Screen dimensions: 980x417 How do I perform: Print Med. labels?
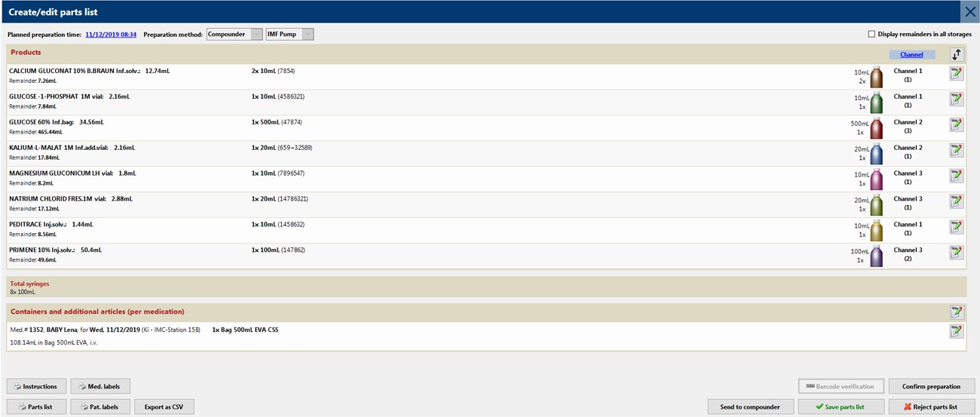tap(100, 387)
